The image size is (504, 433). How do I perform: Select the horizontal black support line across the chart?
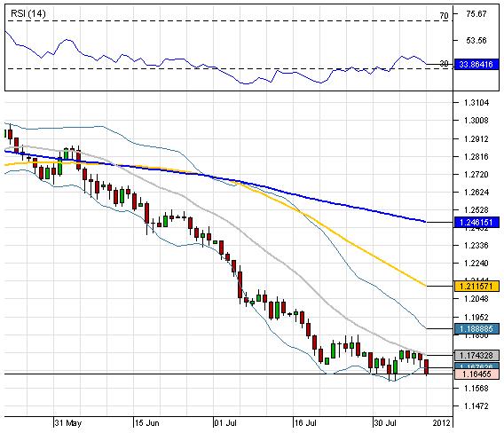[229, 374]
